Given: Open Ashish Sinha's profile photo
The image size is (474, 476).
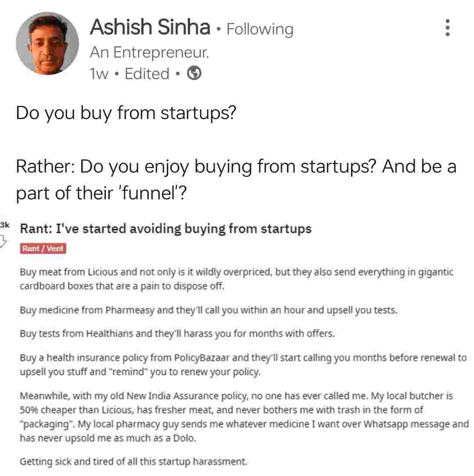Looking at the screenshot, I should 47,43.
